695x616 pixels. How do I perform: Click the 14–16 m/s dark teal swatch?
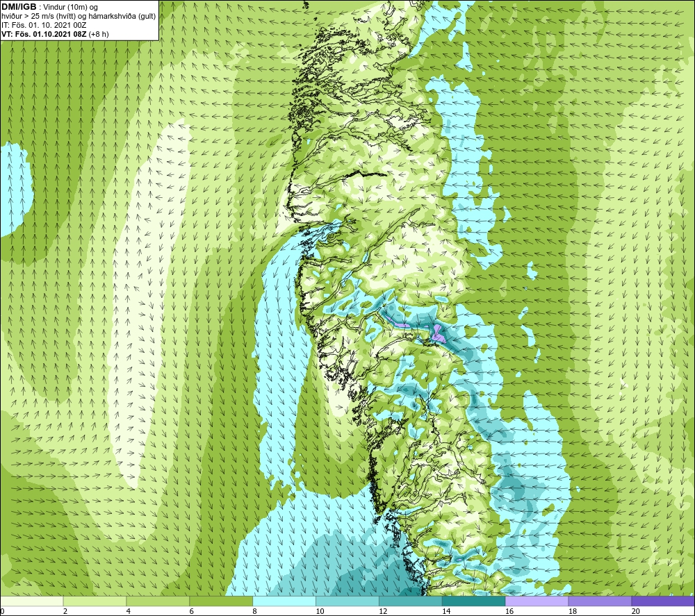(474, 601)
